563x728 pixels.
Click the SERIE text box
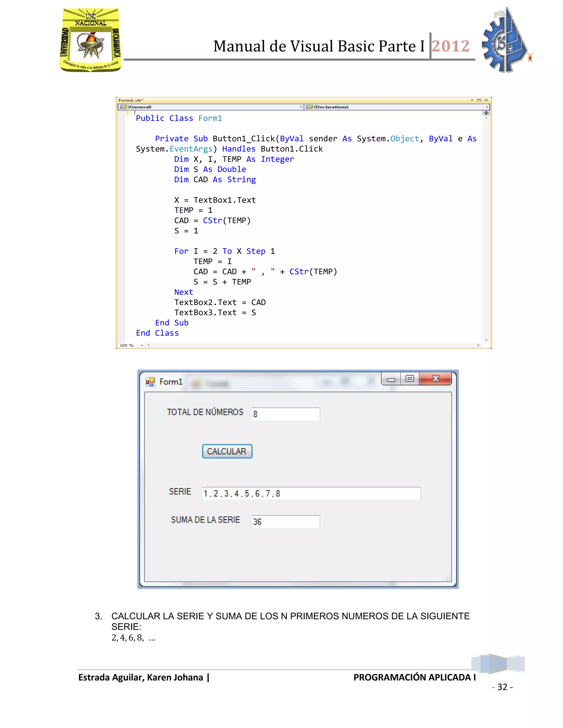311,493
